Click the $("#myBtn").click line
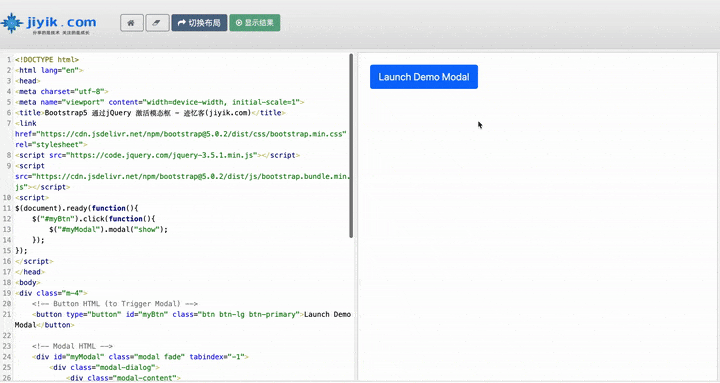This screenshot has width=720, height=383. [x=94, y=219]
